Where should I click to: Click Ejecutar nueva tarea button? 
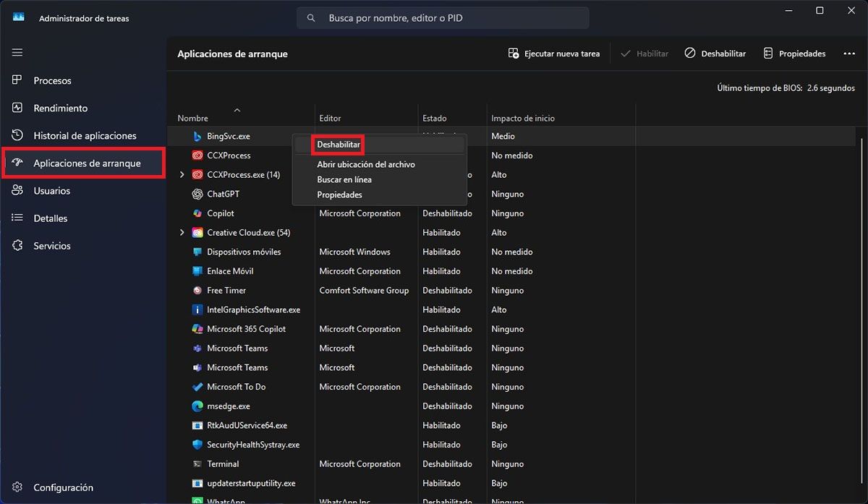(x=554, y=54)
